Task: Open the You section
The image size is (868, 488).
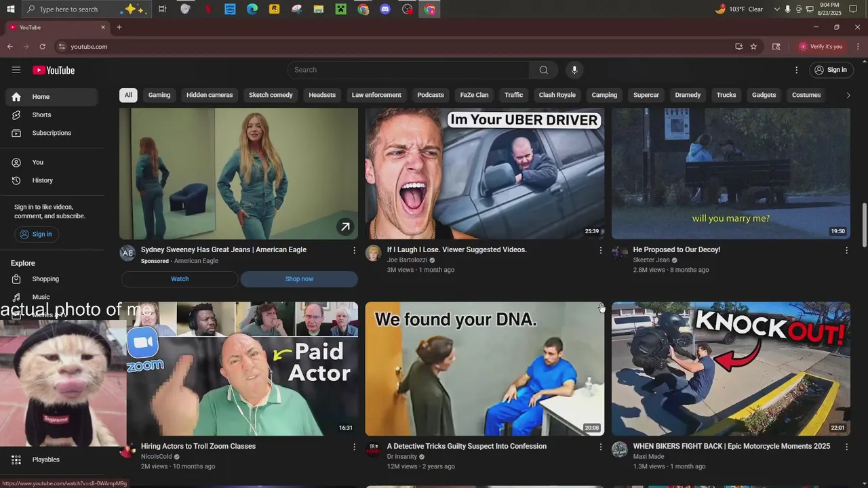Action: click(x=52, y=162)
